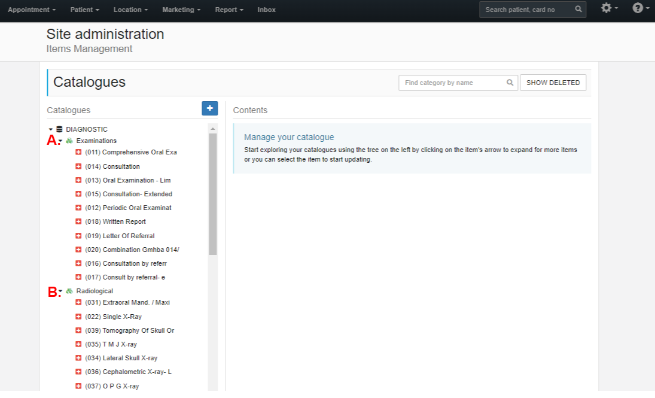This screenshot has height=398, width=655.
Task: Focus the Find category by name field
Action: point(452,83)
